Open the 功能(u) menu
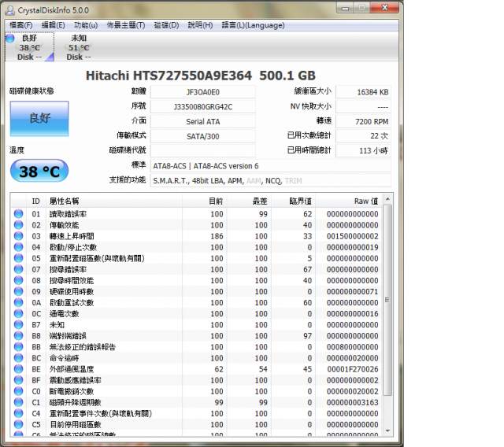504x447 pixels. pos(87,25)
